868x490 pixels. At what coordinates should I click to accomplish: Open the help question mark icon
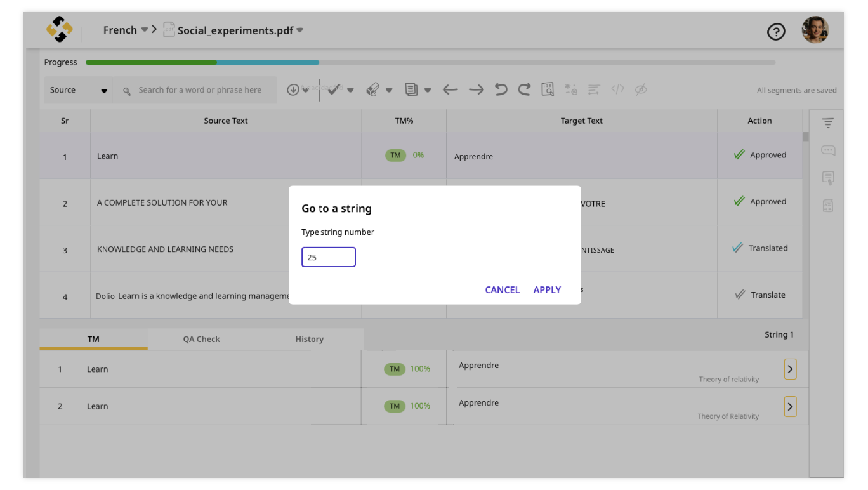point(776,31)
